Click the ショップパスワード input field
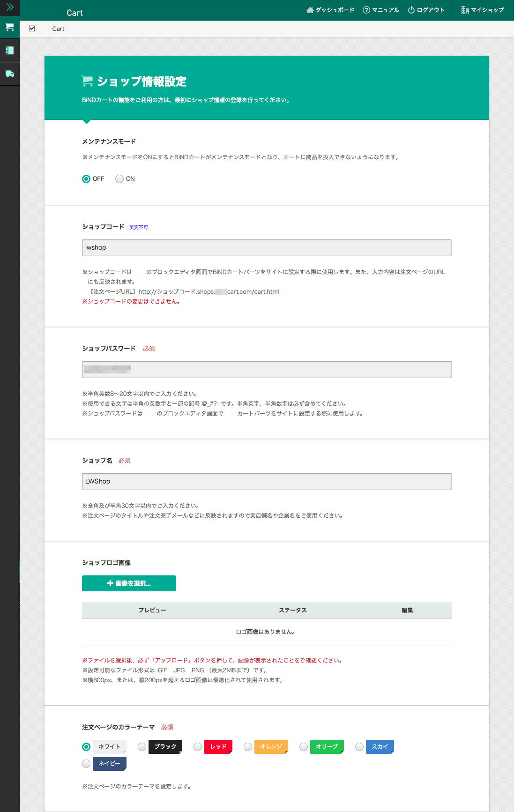Screen dimensions: 514x812 (x=267, y=370)
